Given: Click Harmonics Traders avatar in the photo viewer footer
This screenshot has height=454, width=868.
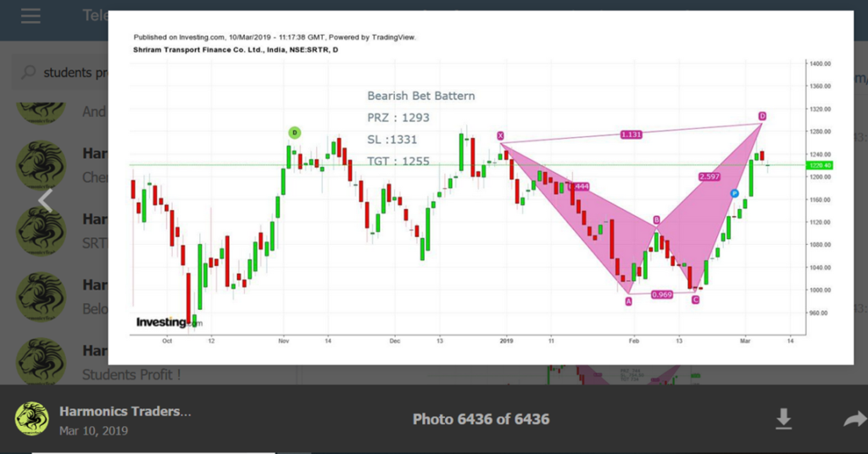Looking at the screenshot, I should pyautogui.click(x=31, y=418).
